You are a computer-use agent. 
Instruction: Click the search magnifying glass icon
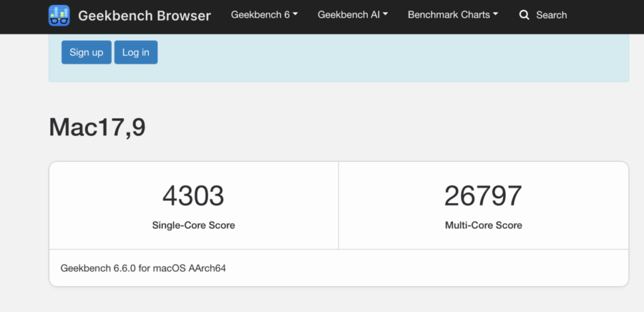[525, 15]
